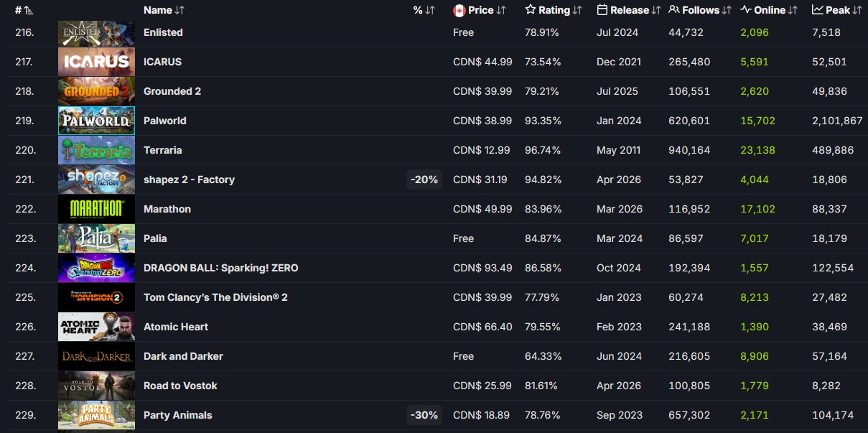Select Marathon's online count 17,102
This screenshot has width=868, height=433.
pos(757,209)
